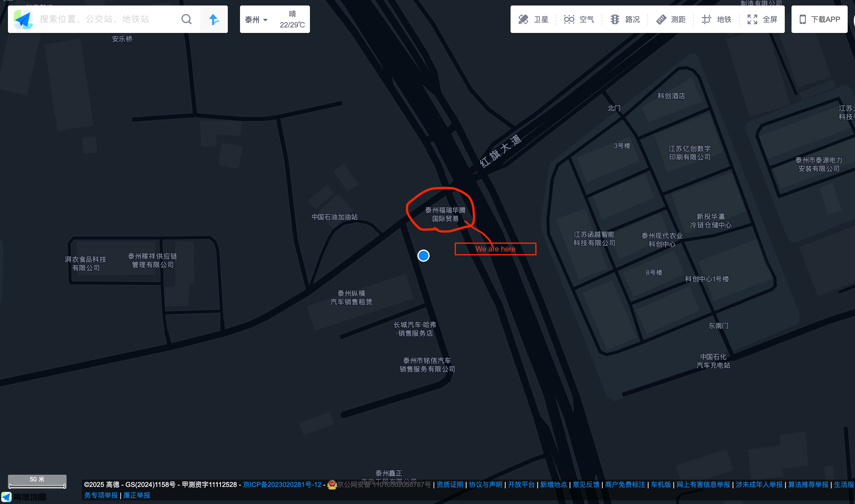Expand the 泰州 city dropdown

[256, 20]
